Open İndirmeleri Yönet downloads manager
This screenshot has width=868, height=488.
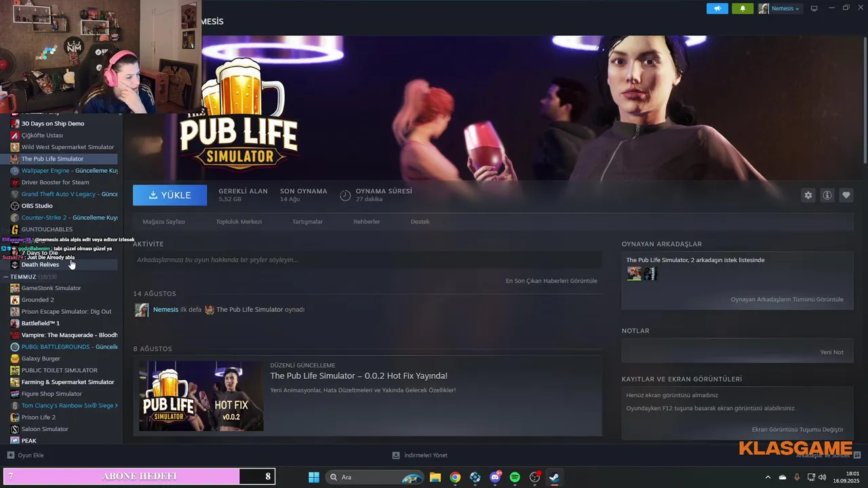coord(420,455)
